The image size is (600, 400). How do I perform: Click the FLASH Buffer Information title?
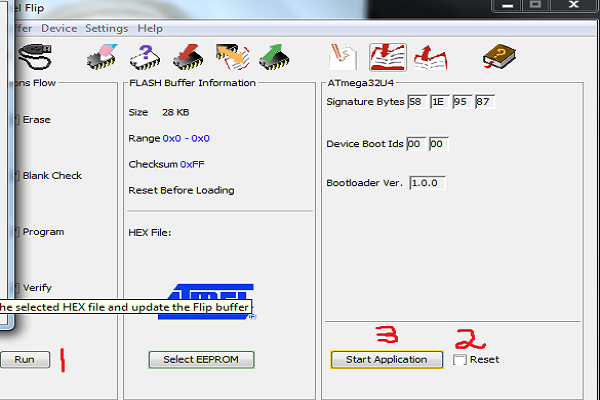click(x=192, y=83)
